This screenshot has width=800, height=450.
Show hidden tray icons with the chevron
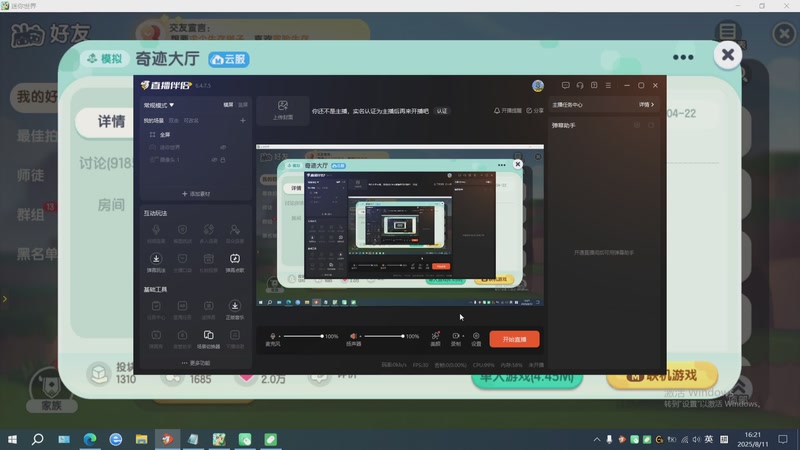pos(596,439)
